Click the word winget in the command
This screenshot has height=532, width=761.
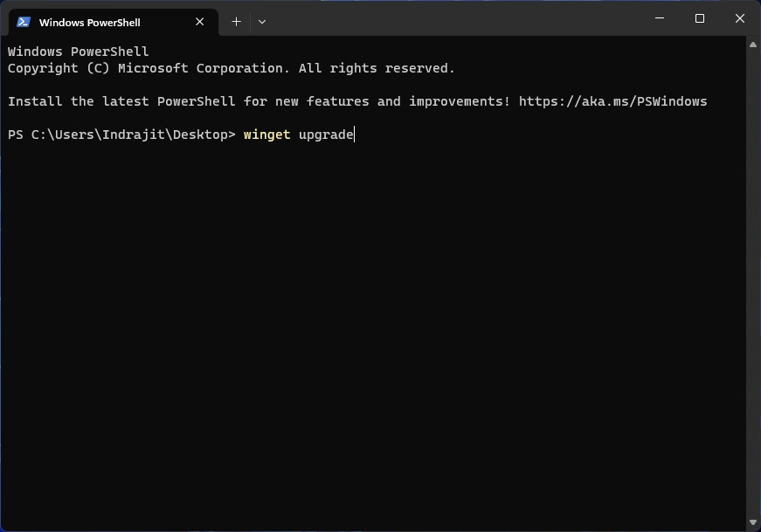coord(266,135)
